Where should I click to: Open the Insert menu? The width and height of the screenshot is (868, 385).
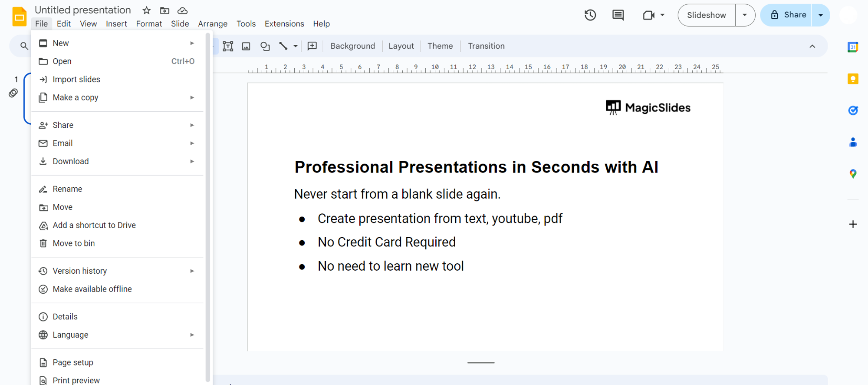116,24
